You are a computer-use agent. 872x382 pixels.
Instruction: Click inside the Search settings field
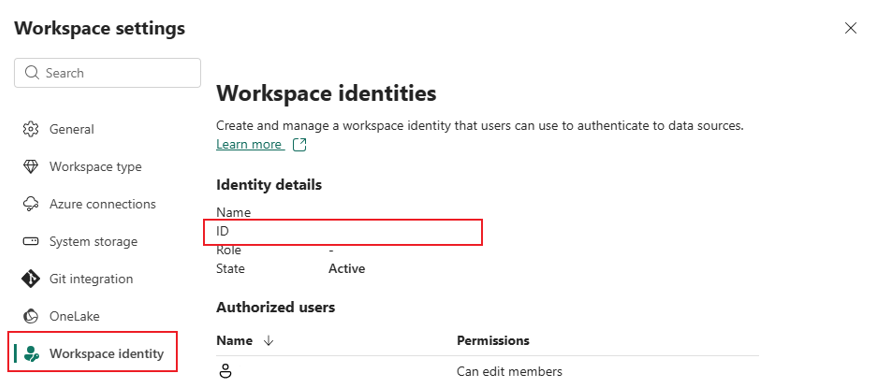107,73
